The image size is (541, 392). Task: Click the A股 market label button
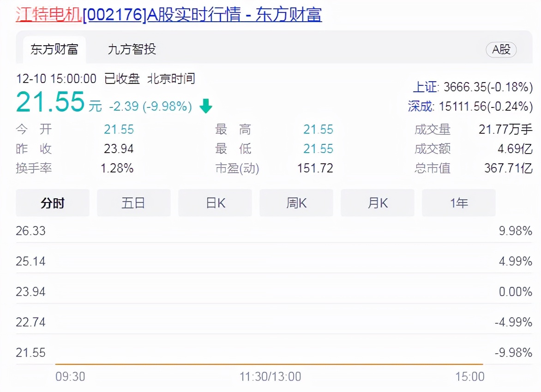pos(501,50)
